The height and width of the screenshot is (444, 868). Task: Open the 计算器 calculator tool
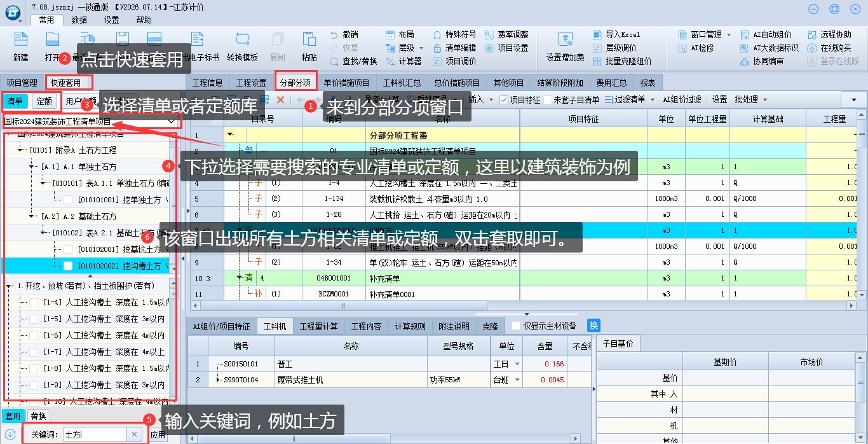click(403, 61)
